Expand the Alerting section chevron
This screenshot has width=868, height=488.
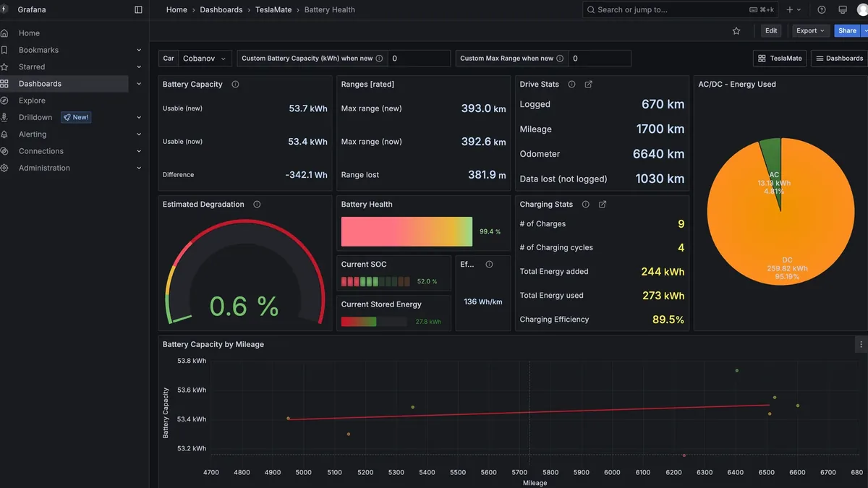click(139, 134)
